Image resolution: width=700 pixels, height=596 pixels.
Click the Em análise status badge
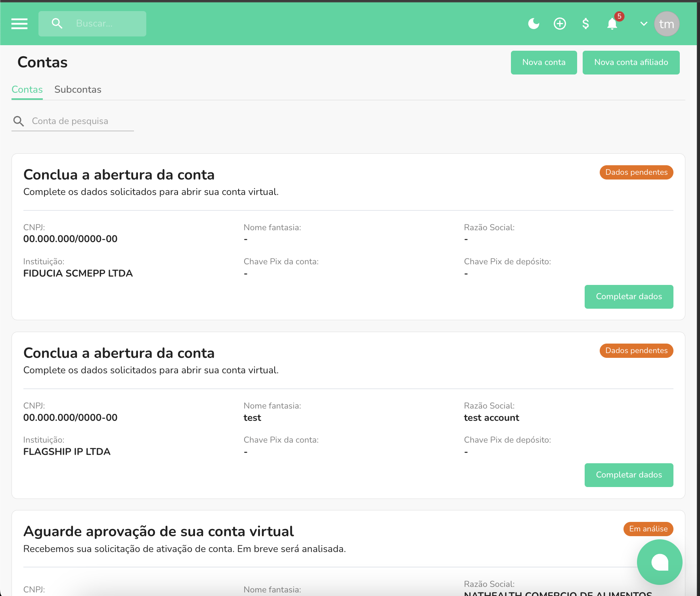[648, 529]
